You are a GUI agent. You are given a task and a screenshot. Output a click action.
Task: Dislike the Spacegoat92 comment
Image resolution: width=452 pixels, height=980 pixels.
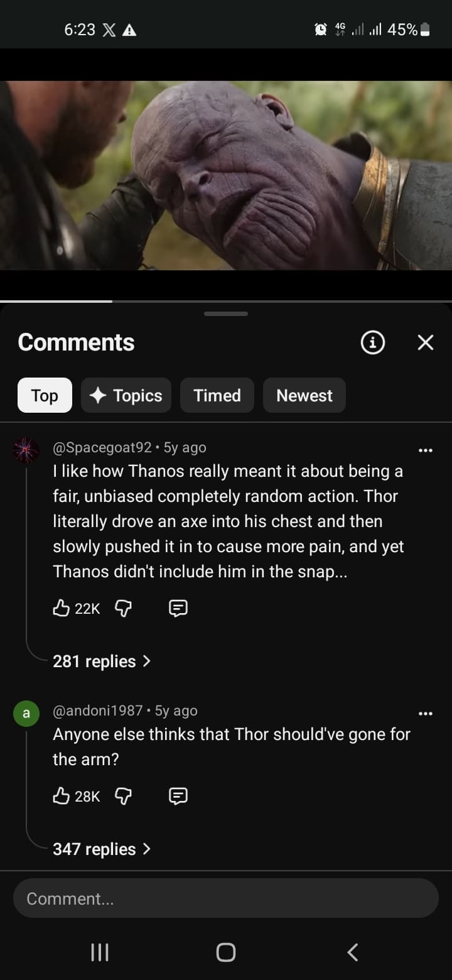(124, 607)
